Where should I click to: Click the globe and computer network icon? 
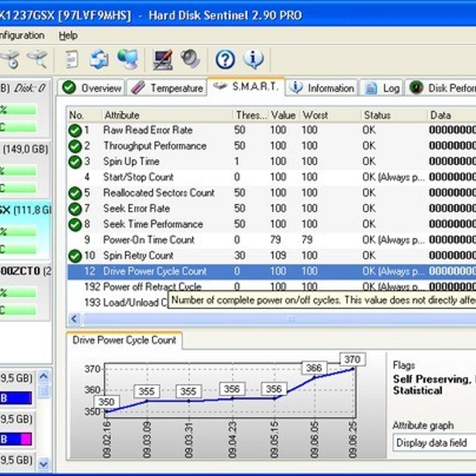click(x=128, y=59)
